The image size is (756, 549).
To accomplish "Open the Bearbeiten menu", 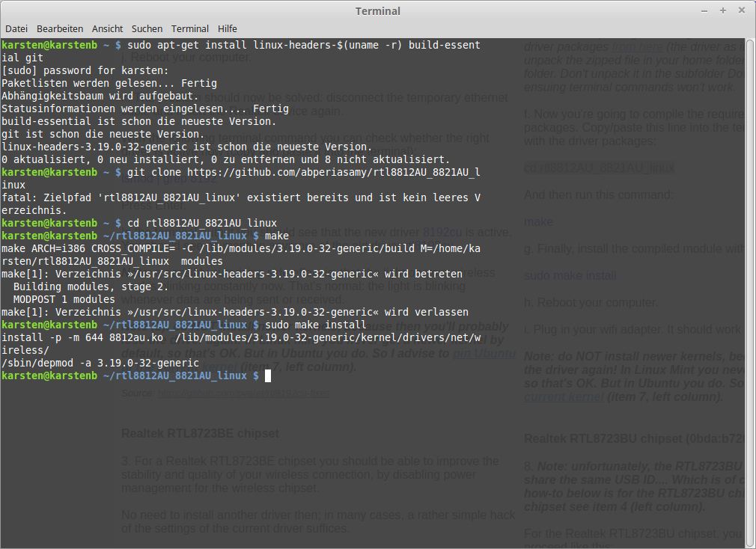I will tap(60, 28).
